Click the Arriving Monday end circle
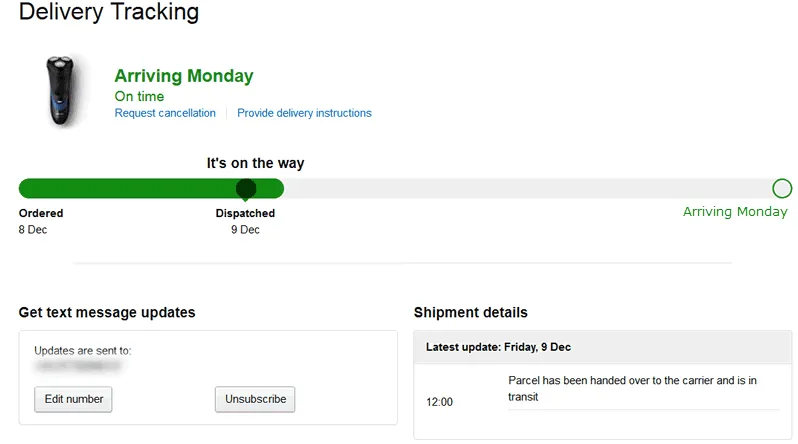798x444 pixels. [782, 188]
